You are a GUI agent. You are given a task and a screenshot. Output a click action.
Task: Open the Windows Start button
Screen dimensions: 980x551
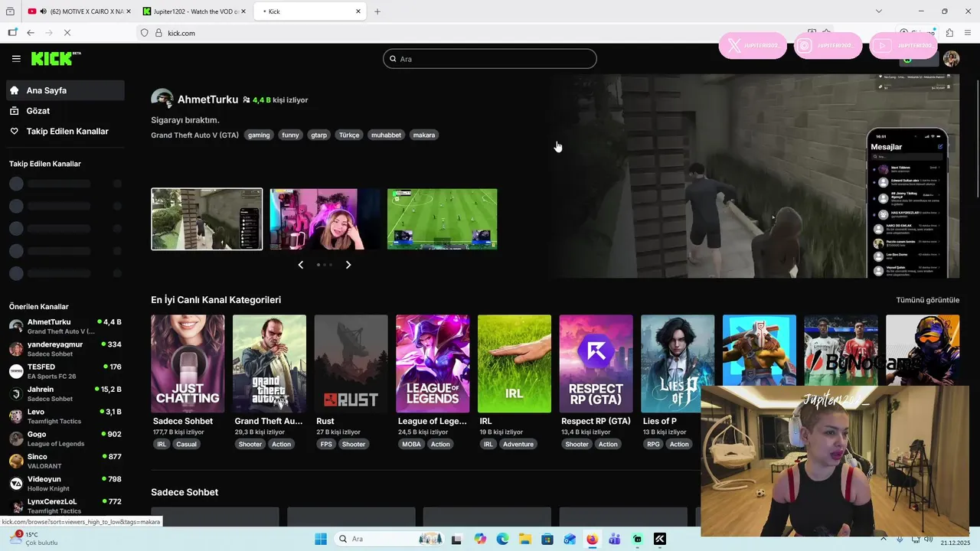pyautogui.click(x=320, y=539)
